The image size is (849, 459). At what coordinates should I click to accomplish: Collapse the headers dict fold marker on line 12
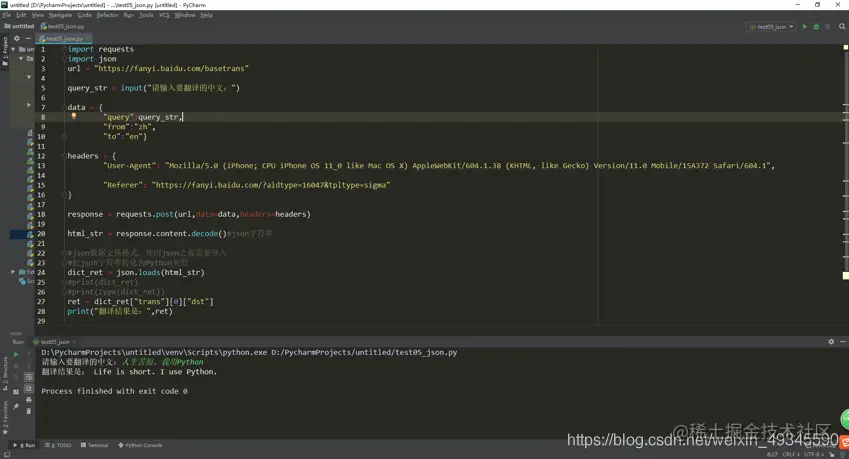pyautogui.click(x=64, y=156)
